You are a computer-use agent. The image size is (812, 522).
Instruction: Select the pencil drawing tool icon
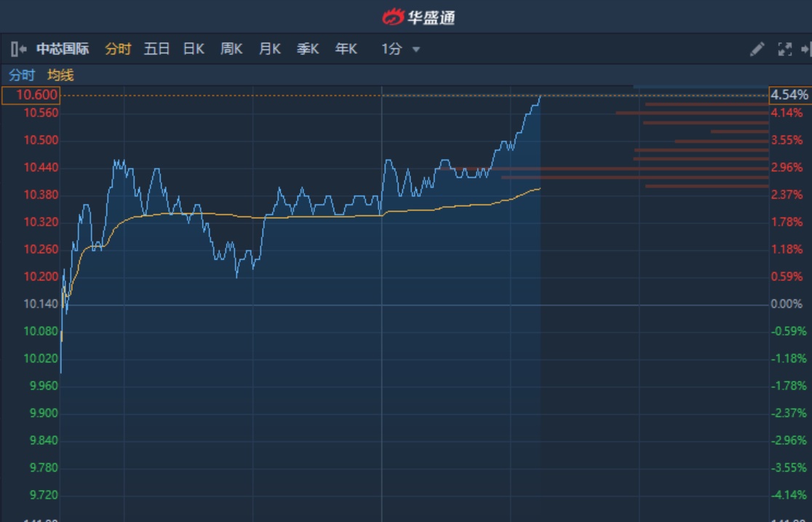[757, 50]
